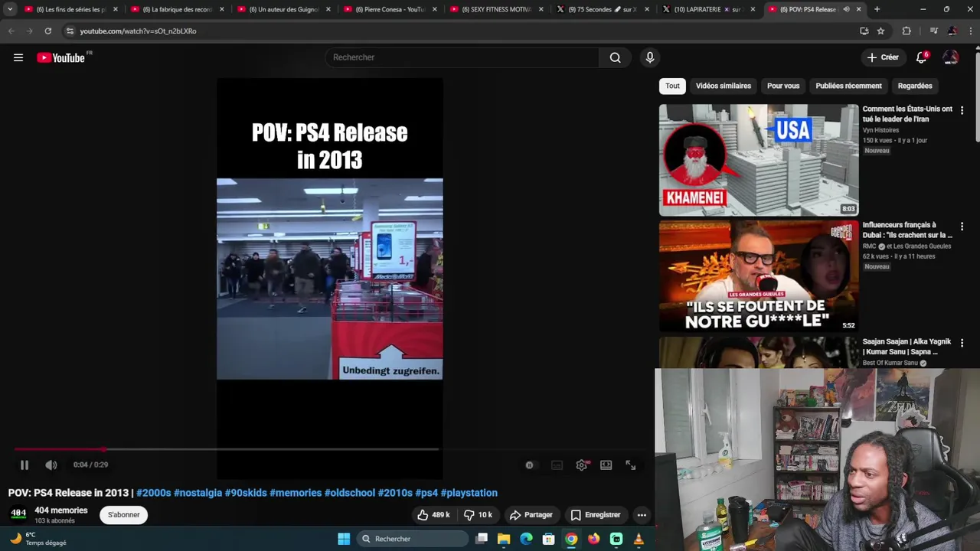Save the video with Enregistrer
The height and width of the screenshot is (551, 980).
[x=596, y=515]
